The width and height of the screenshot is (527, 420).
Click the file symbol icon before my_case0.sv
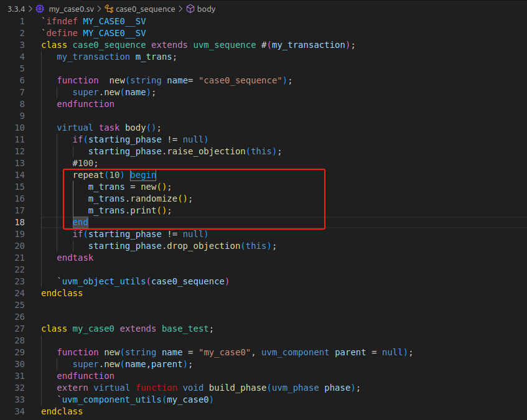point(40,9)
